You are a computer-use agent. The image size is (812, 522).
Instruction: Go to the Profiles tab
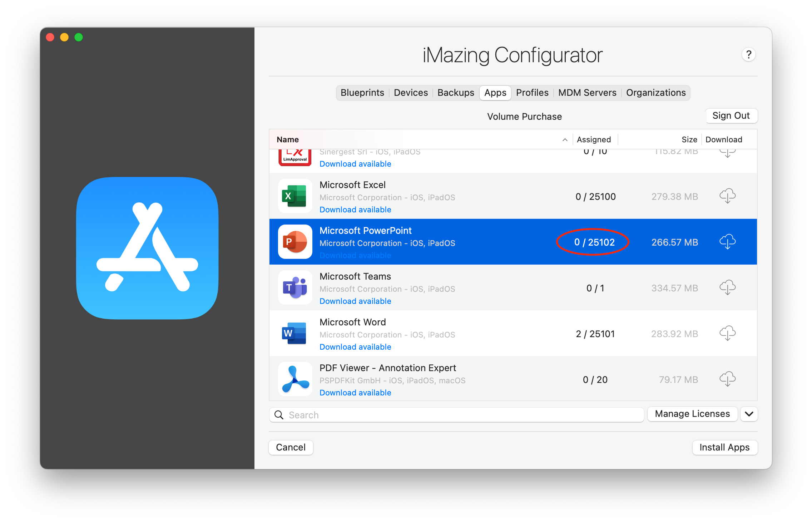(x=532, y=93)
